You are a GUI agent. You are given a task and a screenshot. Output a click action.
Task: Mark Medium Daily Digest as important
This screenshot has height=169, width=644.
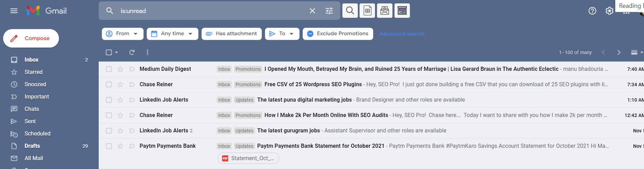point(132,69)
